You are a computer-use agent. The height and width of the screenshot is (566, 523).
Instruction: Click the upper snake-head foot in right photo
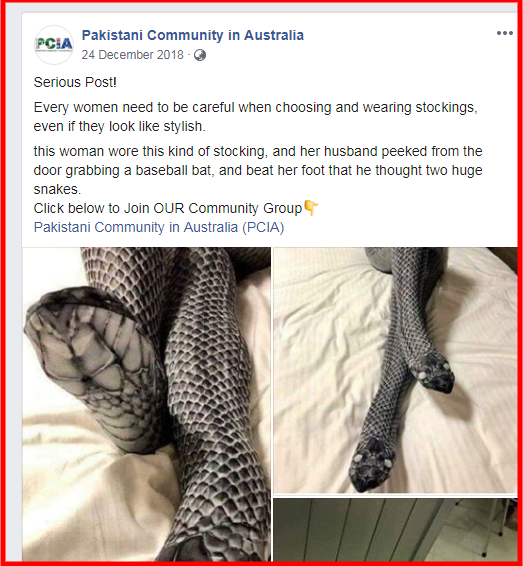(432, 373)
